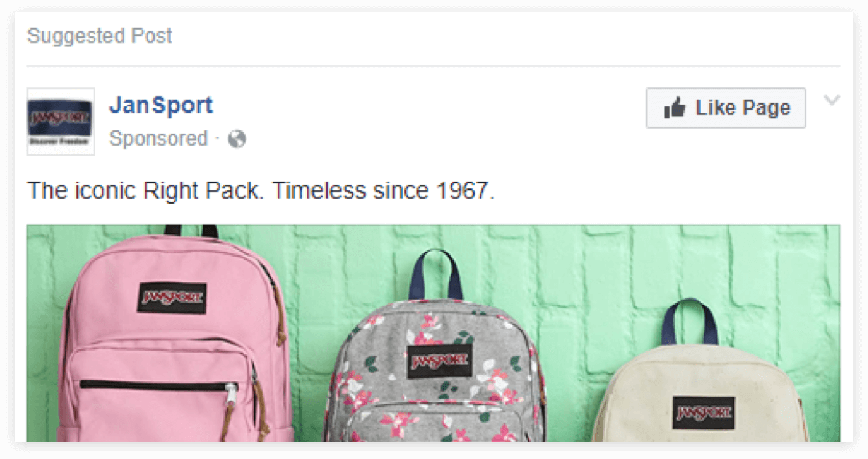This screenshot has width=868, height=459.
Task: Click the JanSport logo patch on the cream backpack
Action: click(704, 413)
